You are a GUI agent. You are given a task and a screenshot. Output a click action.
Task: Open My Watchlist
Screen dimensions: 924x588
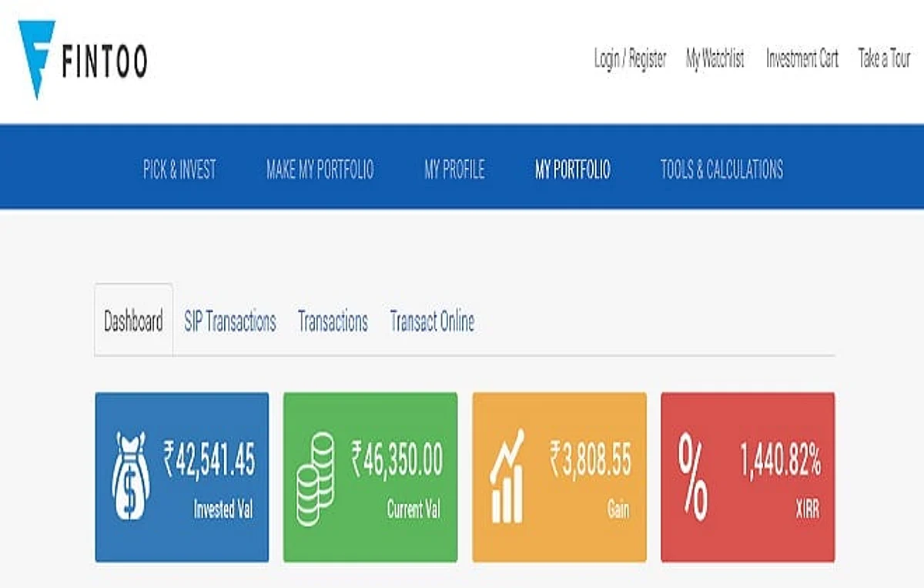pos(715,59)
